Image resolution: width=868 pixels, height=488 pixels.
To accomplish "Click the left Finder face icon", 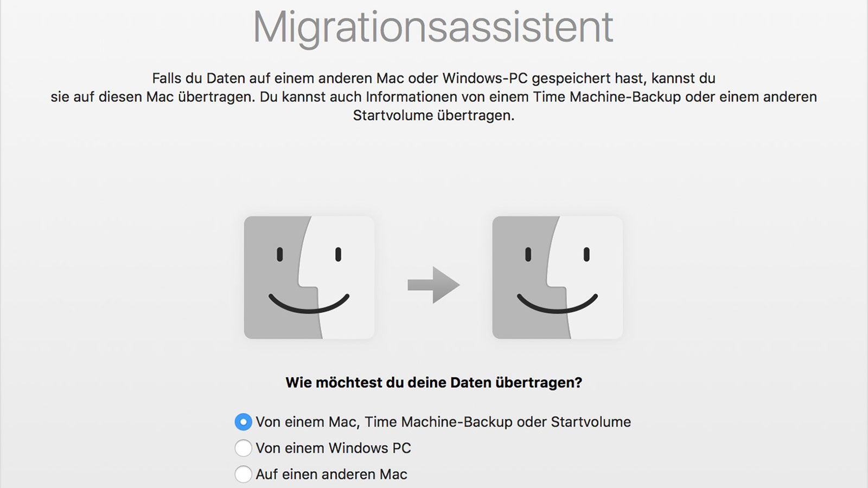I will (311, 278).
